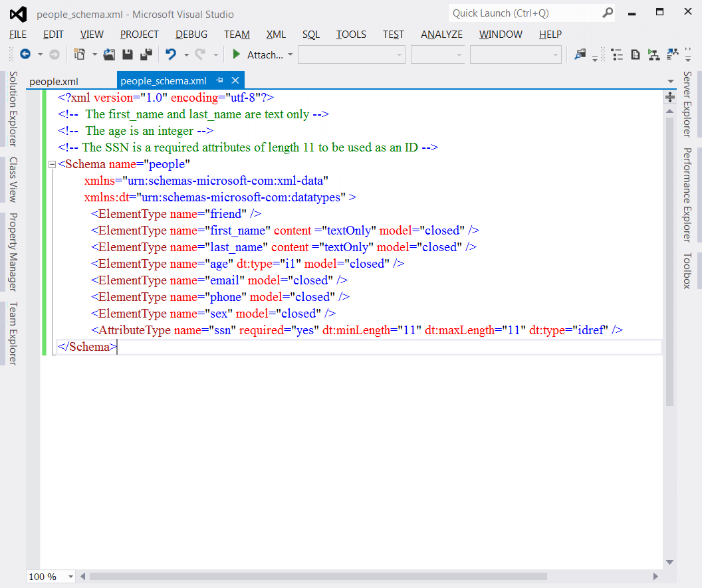This screenshot has height=588, width=702.
Task: Open the DEBUG menu
Action: coord(191,35)
